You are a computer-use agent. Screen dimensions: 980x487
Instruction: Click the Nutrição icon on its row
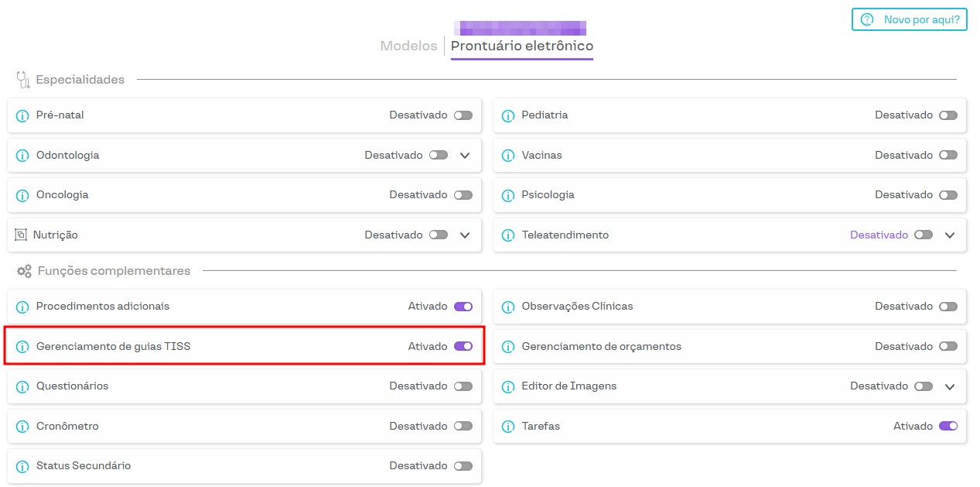click(x=21, y=235)
